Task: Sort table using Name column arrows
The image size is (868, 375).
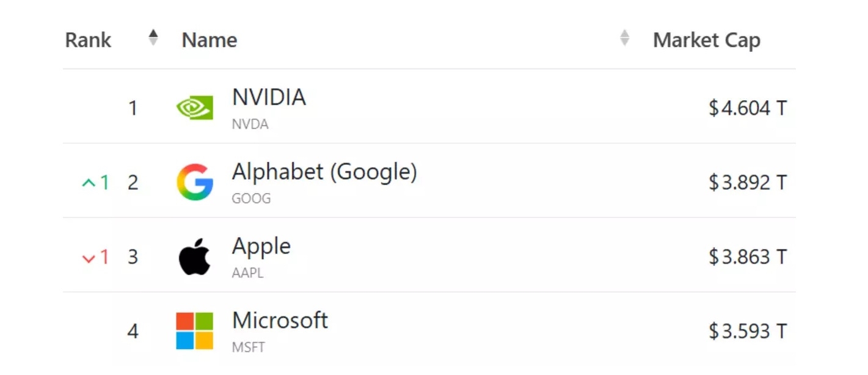Action: [624, 38]
